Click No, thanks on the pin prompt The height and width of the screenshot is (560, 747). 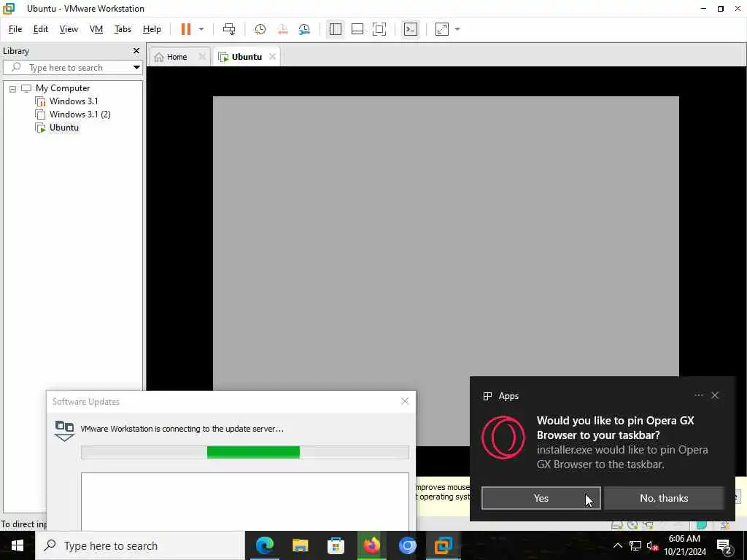(664, 498)
